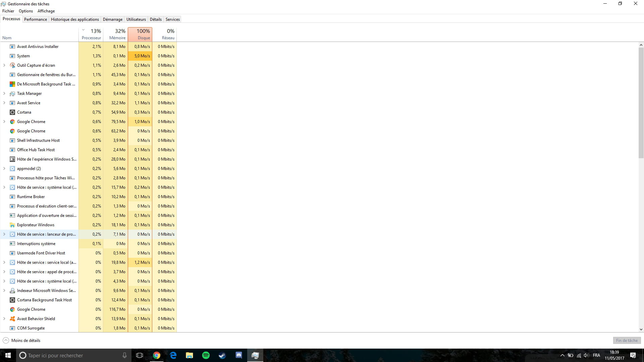Select the COM Surrogate process row
The width and height of the screenshot is (644, 362).
[89, 328]
